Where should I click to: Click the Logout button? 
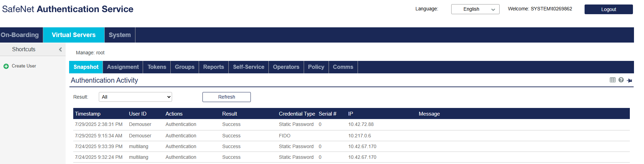(x=608, y=9)
